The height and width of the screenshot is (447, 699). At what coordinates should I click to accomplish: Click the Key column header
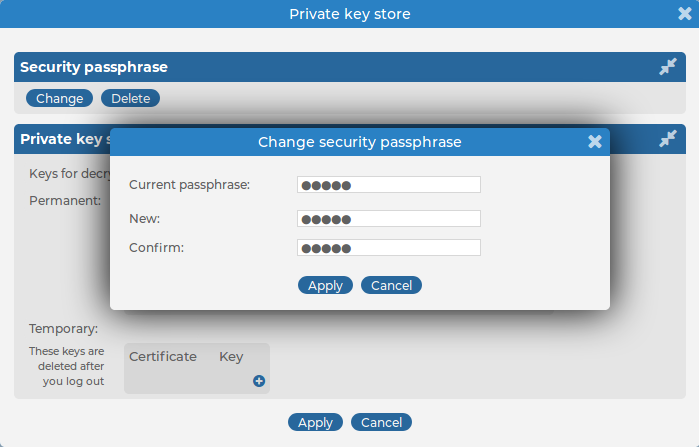(231, 357)
